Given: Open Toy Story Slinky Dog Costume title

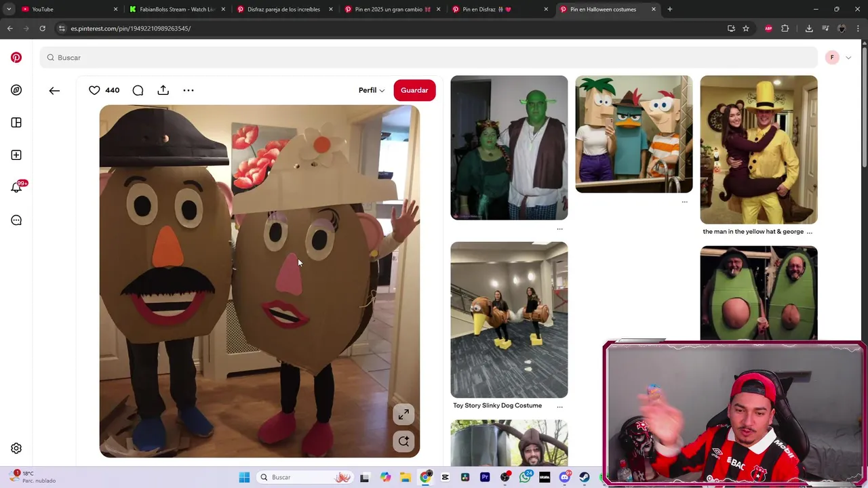Looking at the screenshot, I should tap(498, 406).
